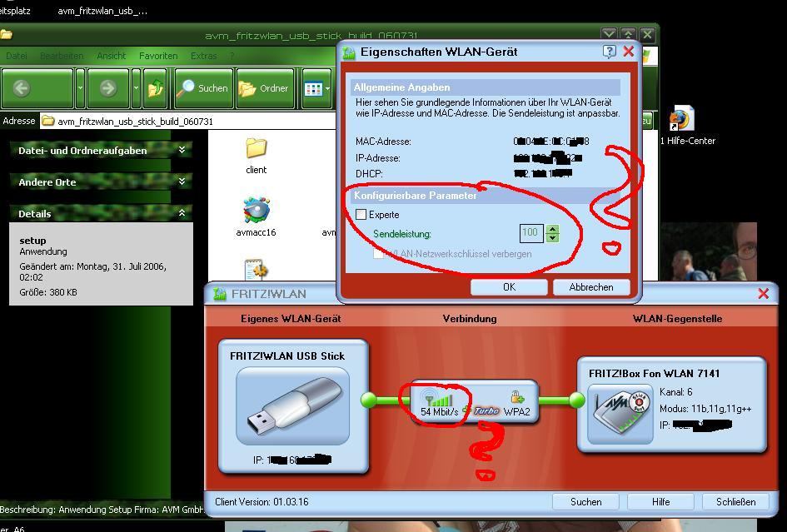The image size is (787, 532).
Task: Click the FRITZ!WLAN USB Stick image
Action: [292, 406]
